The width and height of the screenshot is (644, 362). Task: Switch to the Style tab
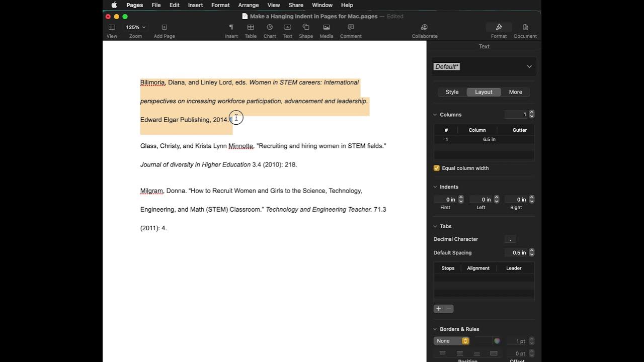pyautogui.click(x=452, y=92)
